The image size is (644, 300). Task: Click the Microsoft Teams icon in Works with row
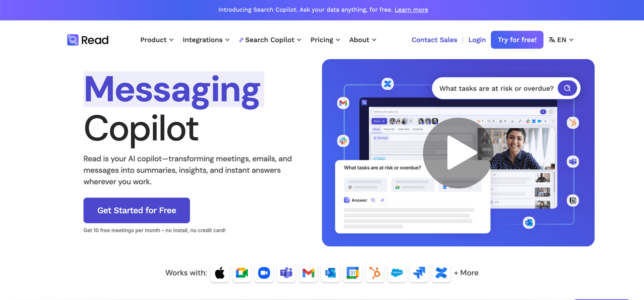point(286,273)
